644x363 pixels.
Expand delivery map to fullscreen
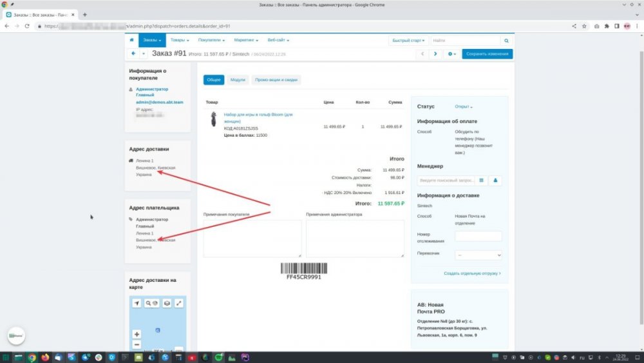[179, 303]
